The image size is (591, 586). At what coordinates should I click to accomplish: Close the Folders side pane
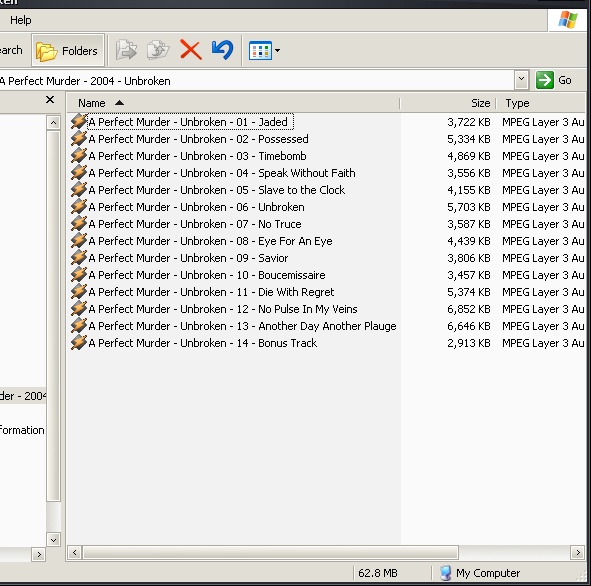[x=50, y=99]
